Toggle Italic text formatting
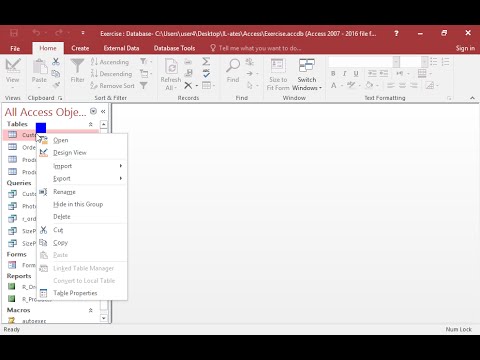 [x=344, y=74]
